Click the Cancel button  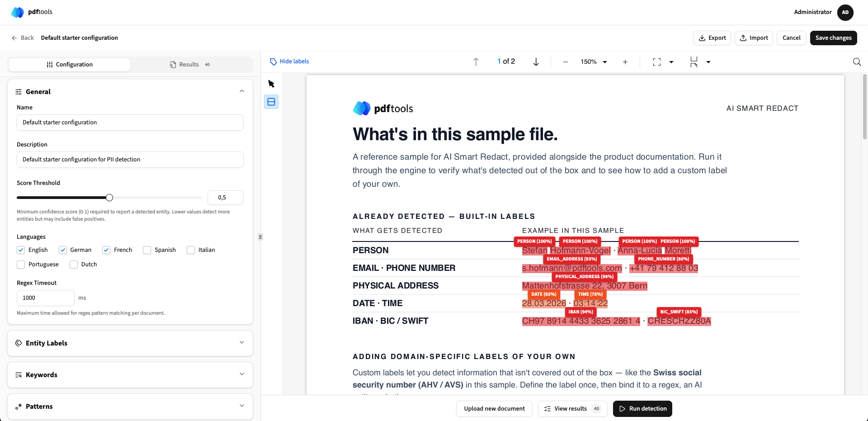792,38
